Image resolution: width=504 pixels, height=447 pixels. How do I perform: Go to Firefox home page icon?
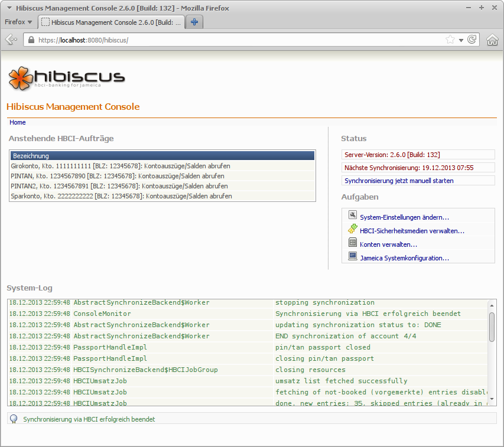[x=492, y=40]
